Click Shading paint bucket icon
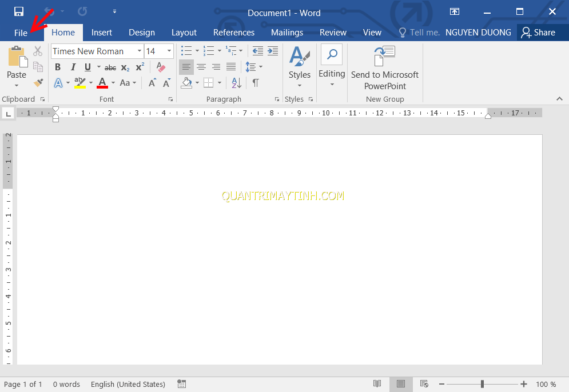Viewport: 569px width, 392px height. (187, 83)
